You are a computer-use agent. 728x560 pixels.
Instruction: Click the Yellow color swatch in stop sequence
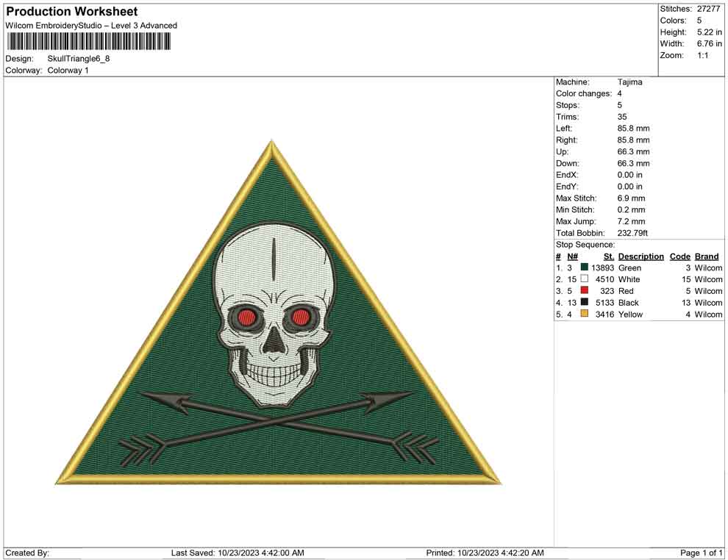tap(585, 314)
